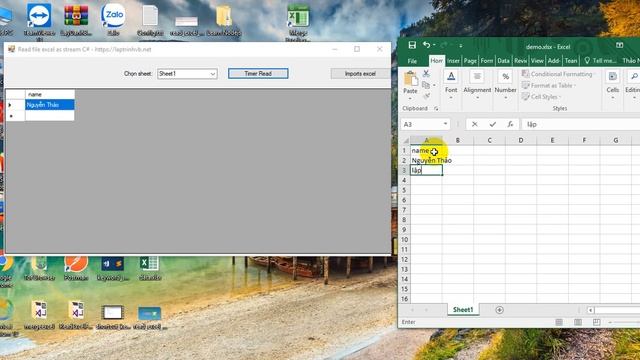Select column E header
This screenshot has width=640, height=360.
552,140
